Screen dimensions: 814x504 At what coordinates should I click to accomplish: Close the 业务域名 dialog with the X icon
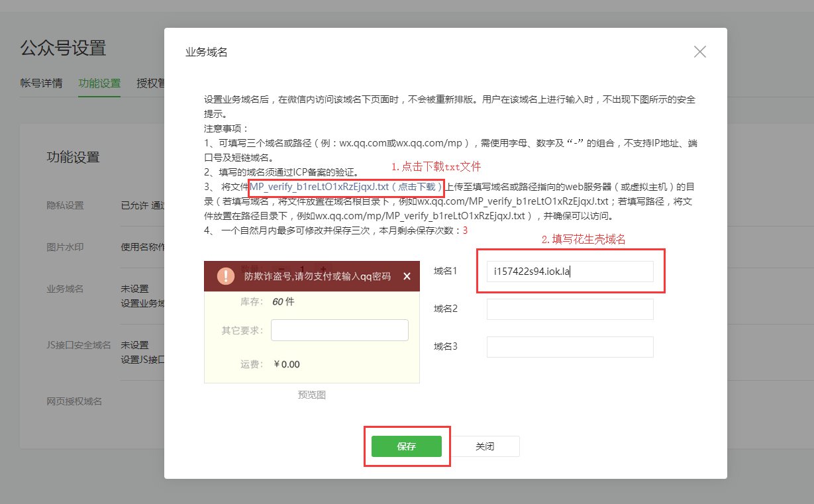tap(699, 52)
